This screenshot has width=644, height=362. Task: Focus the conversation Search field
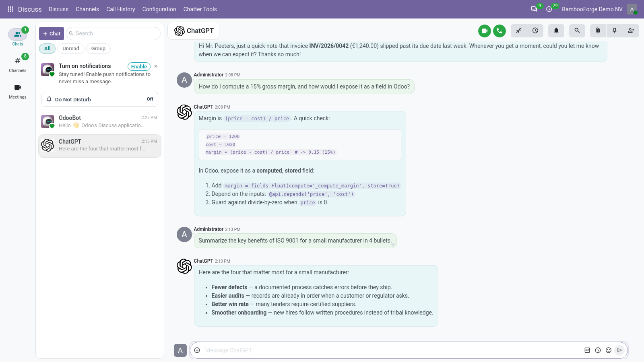(x=113, y=34)
